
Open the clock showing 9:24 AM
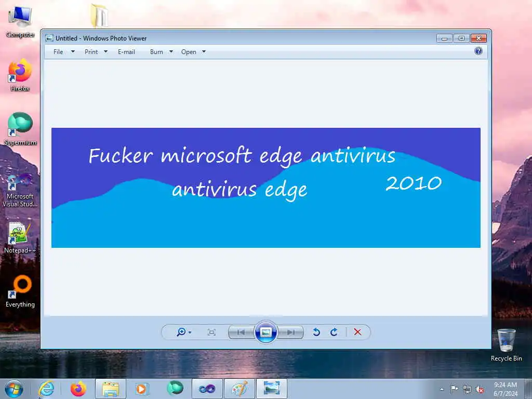(506, 389)
